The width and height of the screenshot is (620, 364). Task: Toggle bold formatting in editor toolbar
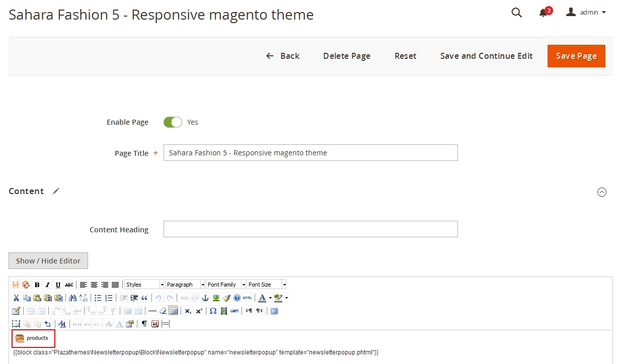click(x=37, y=285)
